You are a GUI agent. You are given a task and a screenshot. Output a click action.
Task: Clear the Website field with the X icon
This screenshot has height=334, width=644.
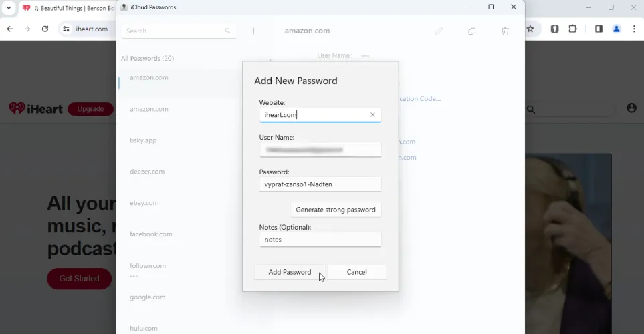pos(372,114)
